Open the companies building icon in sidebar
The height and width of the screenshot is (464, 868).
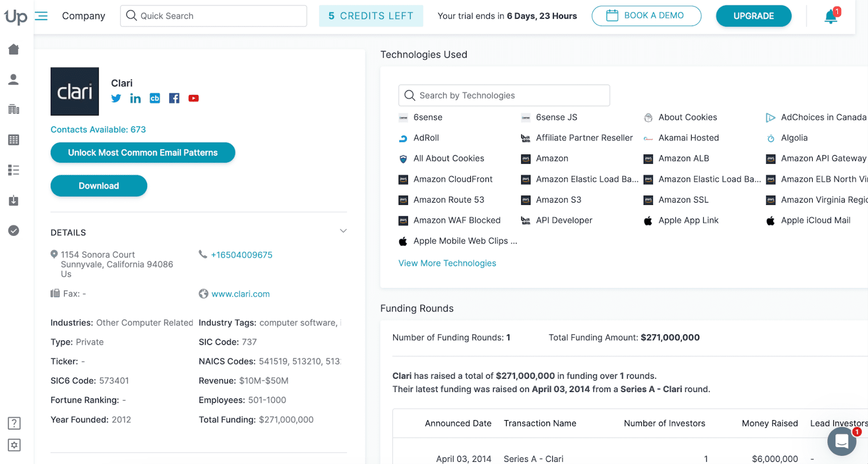14,109
